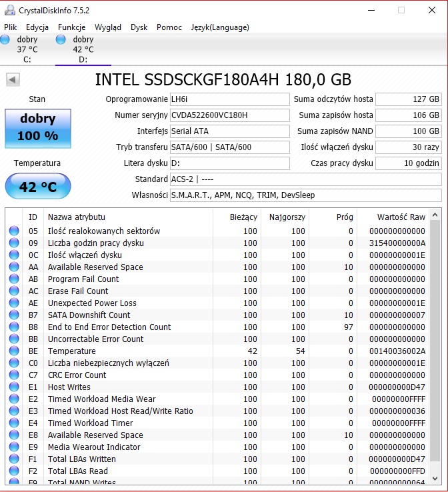Image resolution: width=448 pixels, height=492 pixels.
Task: Click the Własności features field
Action: 306,195
